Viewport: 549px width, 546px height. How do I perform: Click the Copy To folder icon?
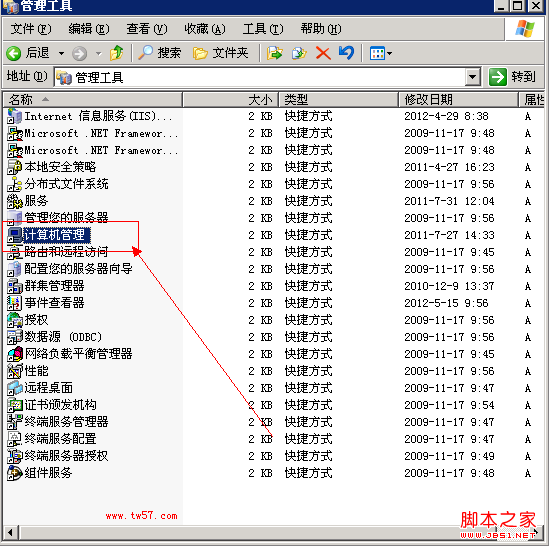tap(299, 53)
